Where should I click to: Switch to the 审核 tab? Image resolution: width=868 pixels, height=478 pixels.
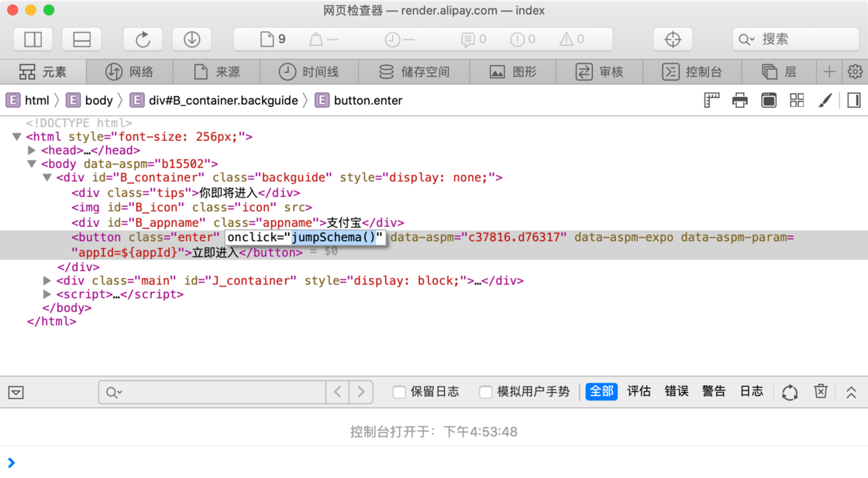600,72
